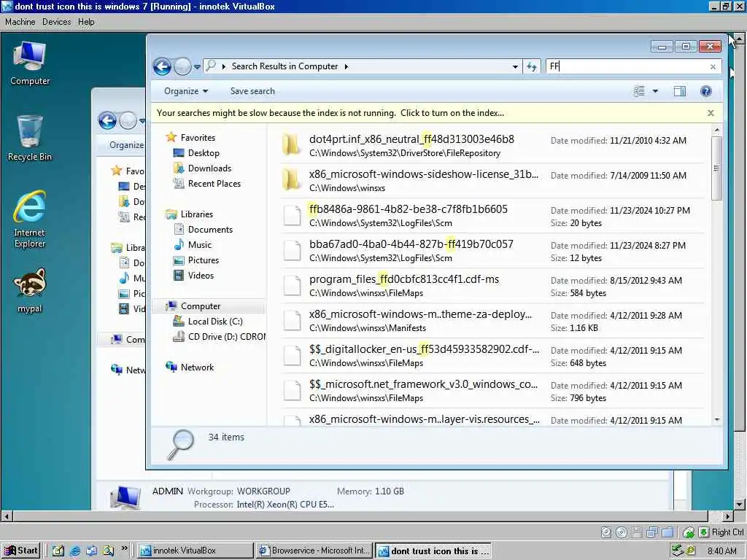Viewport: 747px width, 560px height.
Task: Select Local Disk (C:) in sidebar
Action: pyautogui.click(x=215, y=322)
